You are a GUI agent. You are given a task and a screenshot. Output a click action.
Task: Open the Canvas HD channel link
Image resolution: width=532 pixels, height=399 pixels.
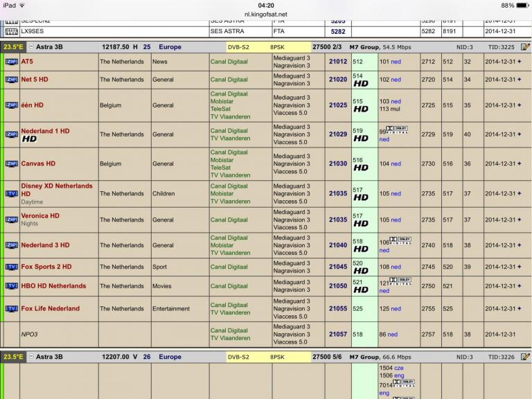point(38,163)
